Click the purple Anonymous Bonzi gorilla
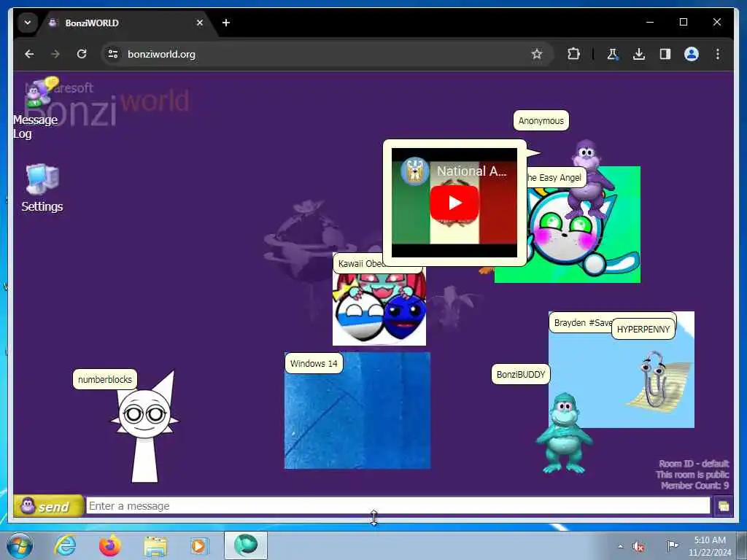Screen dimensions: 747x560 point(589,180)
